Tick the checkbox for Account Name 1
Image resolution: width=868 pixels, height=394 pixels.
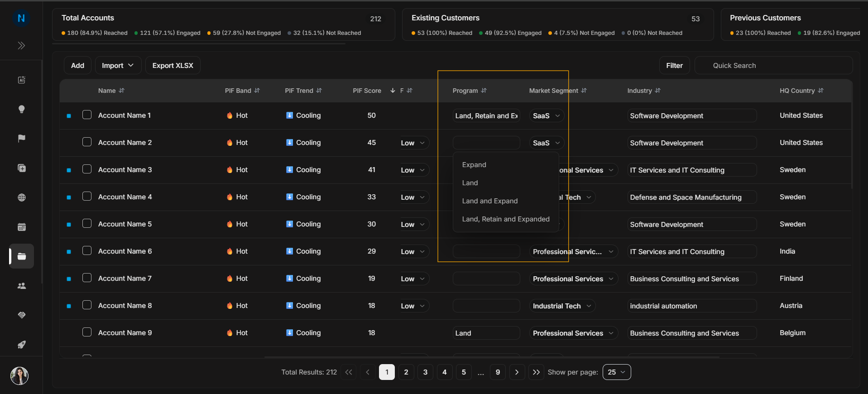coord(87,115)
